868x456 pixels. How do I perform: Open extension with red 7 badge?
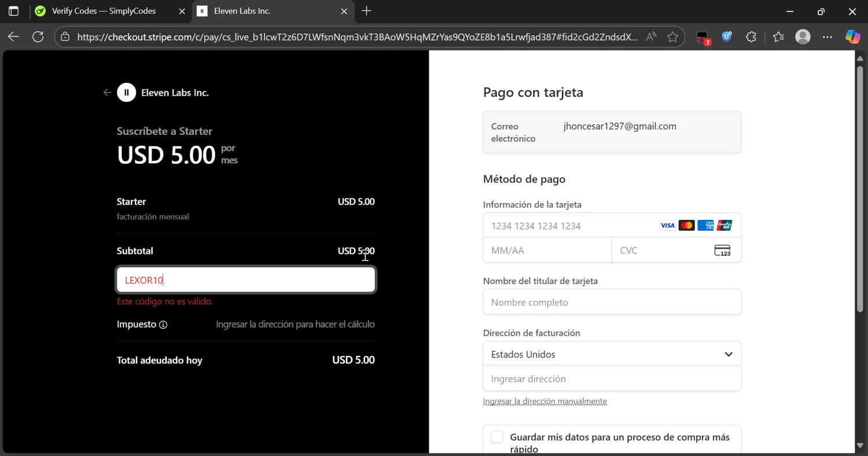(703, 38)
